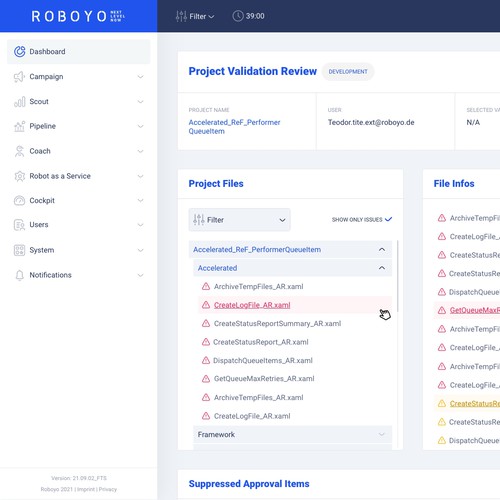Open the yellow highlighted CreateStatusRe link in File Infos

(x=475, y=404)
